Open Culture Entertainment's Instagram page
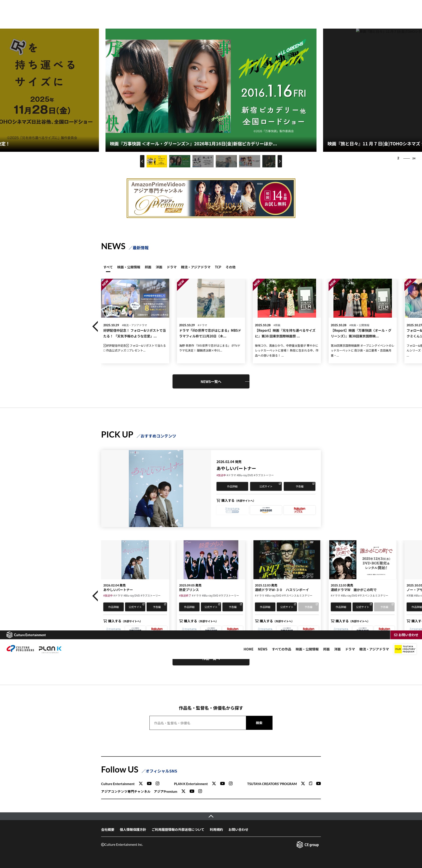 click(x=157, y=784)
